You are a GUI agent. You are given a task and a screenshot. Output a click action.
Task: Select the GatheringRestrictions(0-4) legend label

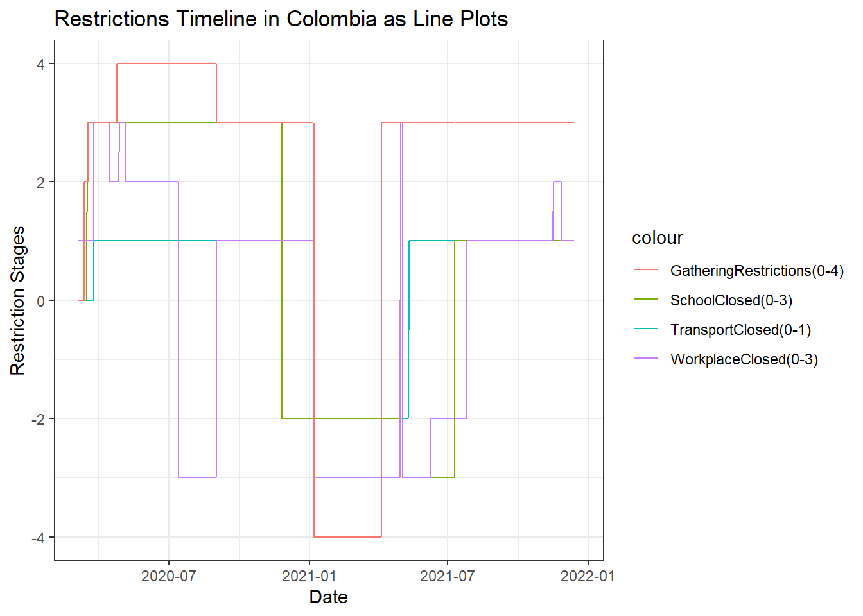click(757, 271)
